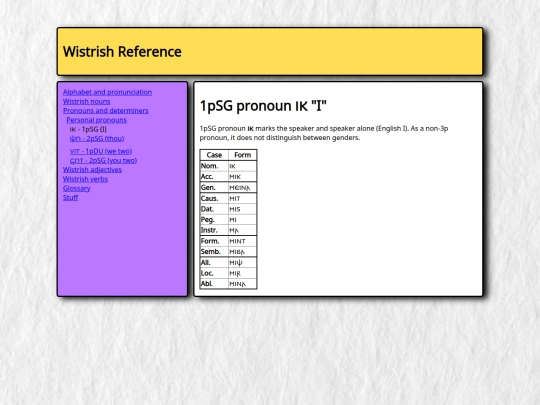Viewport: 540px width, 405px height.
Task: Click the IK nominative form cell
Action: click(x=242, y=166)
